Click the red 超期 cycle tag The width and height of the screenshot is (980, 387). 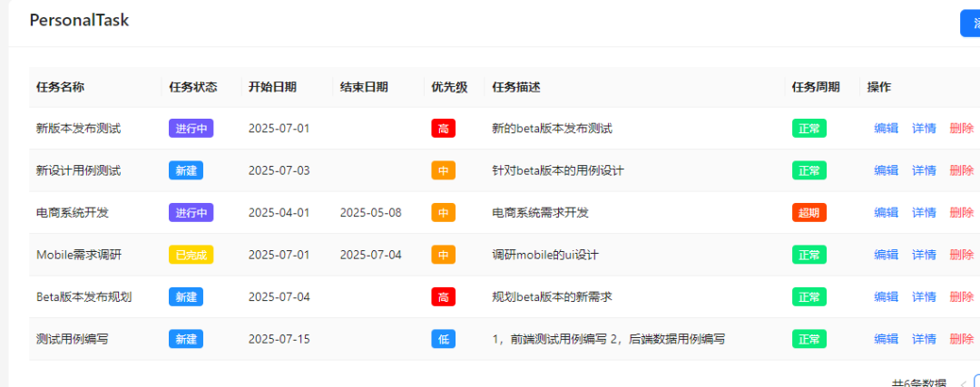click(x=809, y=213)
